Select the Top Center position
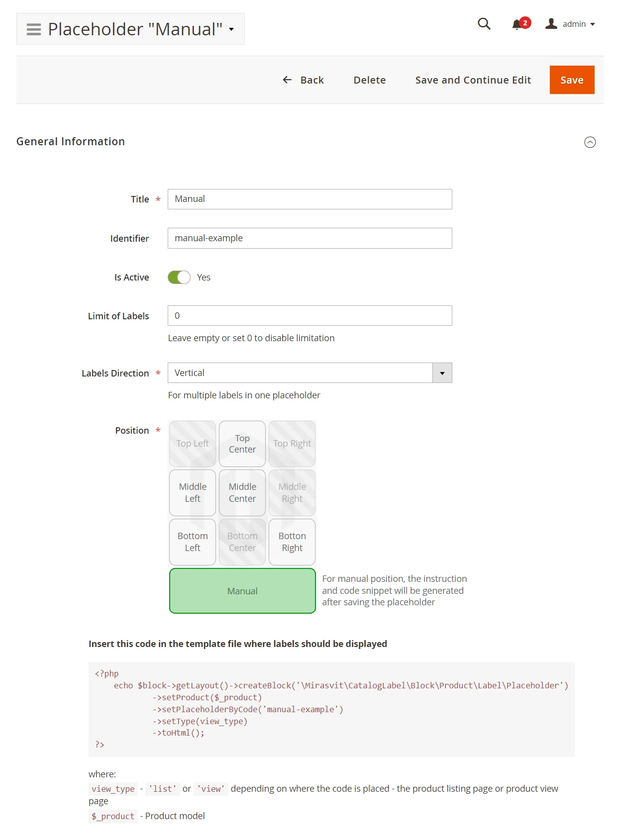The height and width of the screenshot is (840, 619). point(242,444)
